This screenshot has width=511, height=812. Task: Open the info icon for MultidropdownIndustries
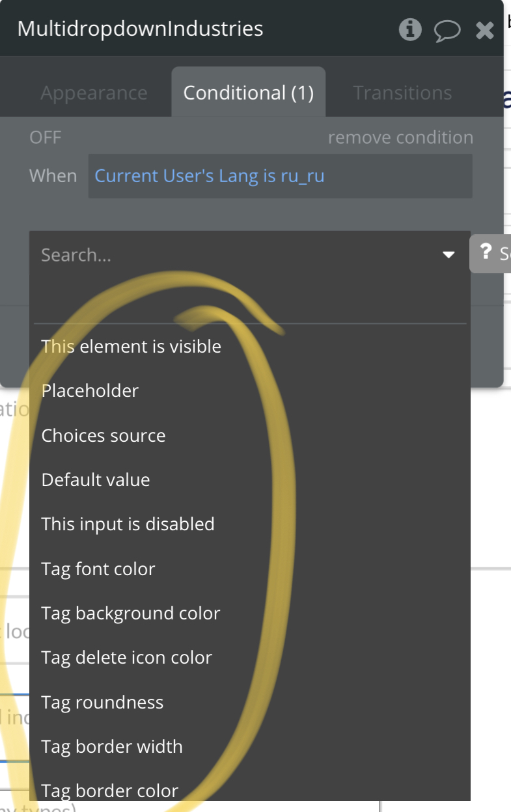click(410, 29)
